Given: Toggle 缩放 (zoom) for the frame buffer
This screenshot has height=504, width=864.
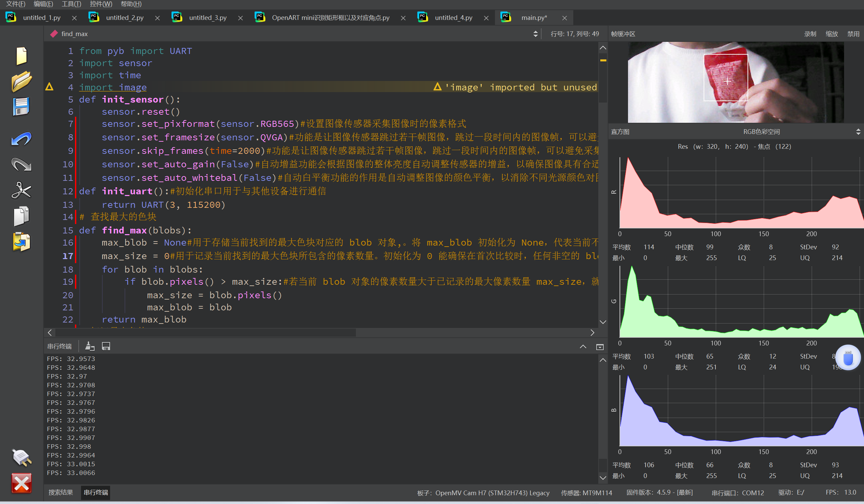Looking at the screenshot, I should (832, 34).
